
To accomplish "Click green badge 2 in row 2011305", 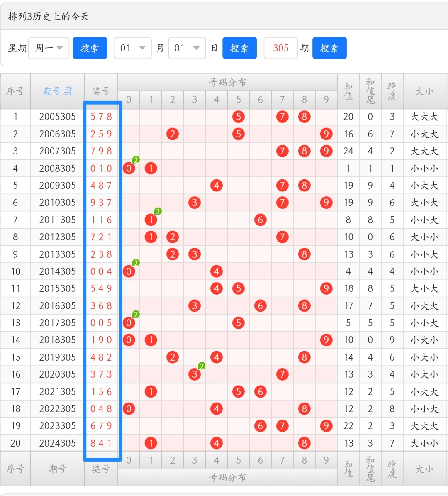I will (158, 212).
